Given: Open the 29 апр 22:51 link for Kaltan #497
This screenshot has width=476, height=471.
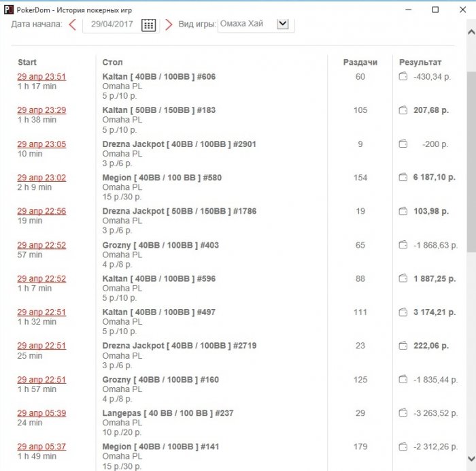Looking at the screenshot, I should (x=41, y=312).
